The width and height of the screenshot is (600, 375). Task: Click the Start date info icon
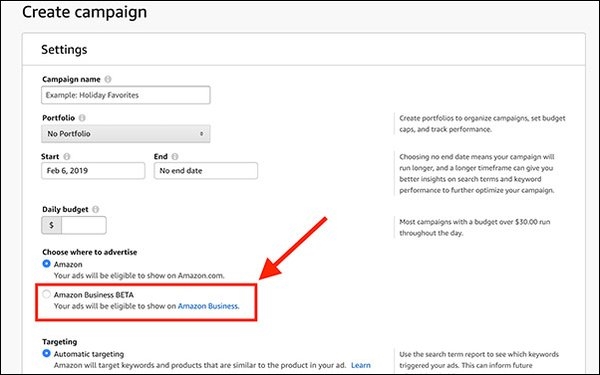click(x=67, y=157)
